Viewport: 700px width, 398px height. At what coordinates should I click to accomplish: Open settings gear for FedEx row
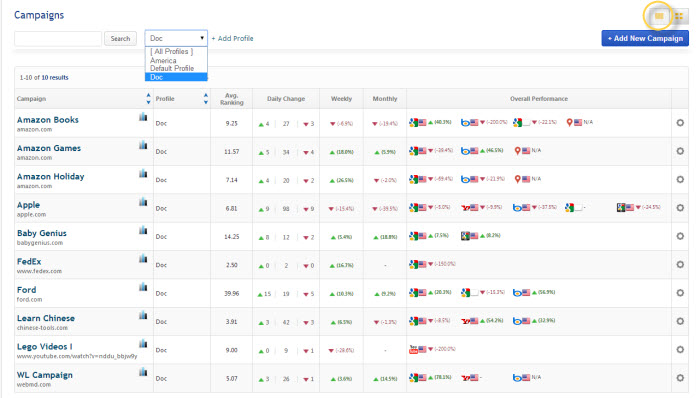pyautogui.click(x=680, y=264)
